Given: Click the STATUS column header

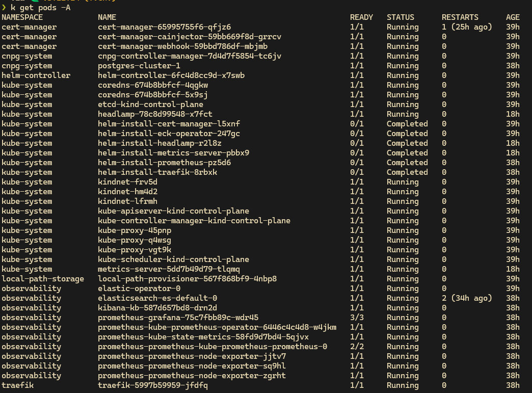Looking at the screenshot, I should tap(401, 17).
